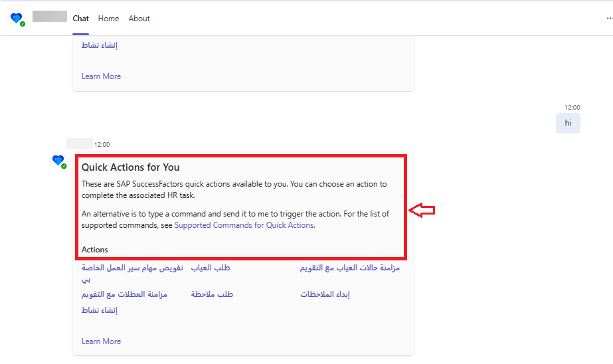Select تفويض مهام سير العمل الخاصة بي action
This screenshot has width=613, height=364.
[x=133, y=273]
